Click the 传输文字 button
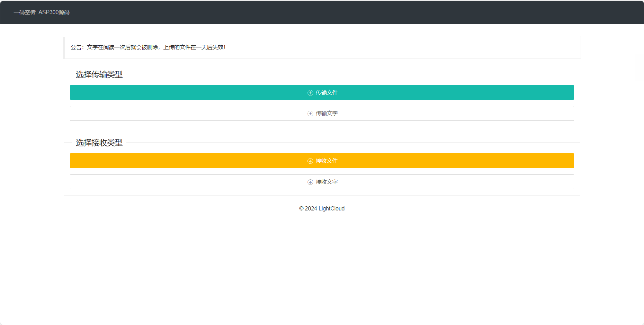Screen dimensions: 644x325 click(x=322, y=114)
